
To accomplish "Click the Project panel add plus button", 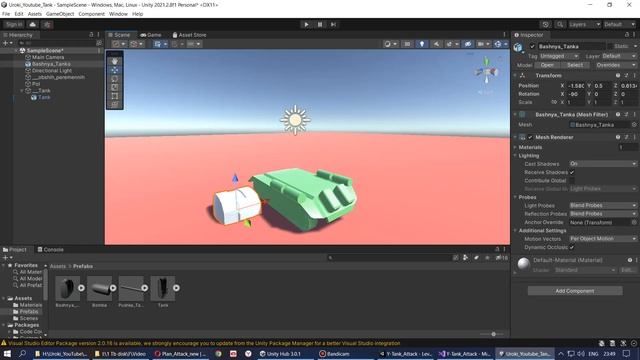I will (5, 258).
